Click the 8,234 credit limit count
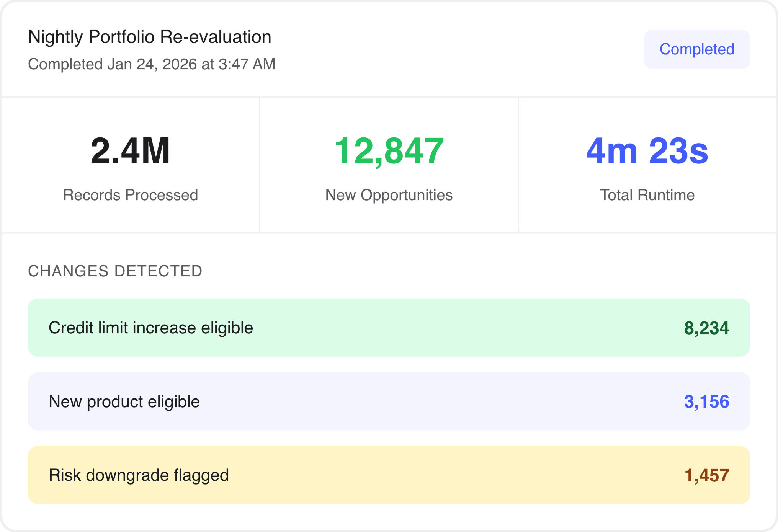Viewport: 778px width, 532px height. point(706,328)
